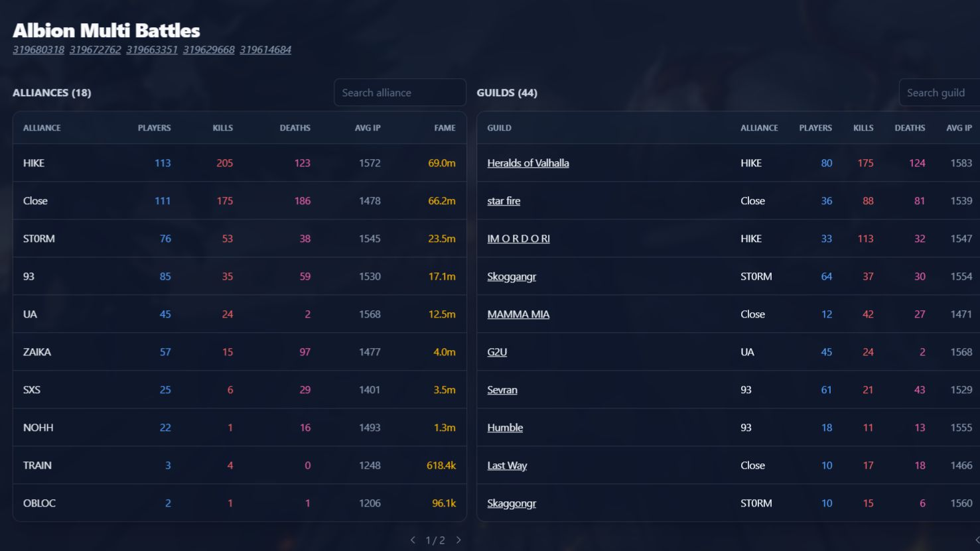
Task: Open Skaggongr guild link
Action: pyautogui.click(x=512, y=503)
